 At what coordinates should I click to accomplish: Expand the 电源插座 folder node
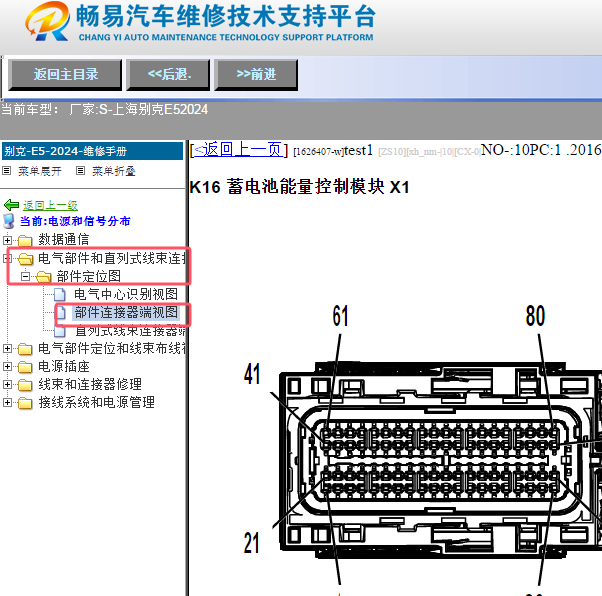point(7,367)
